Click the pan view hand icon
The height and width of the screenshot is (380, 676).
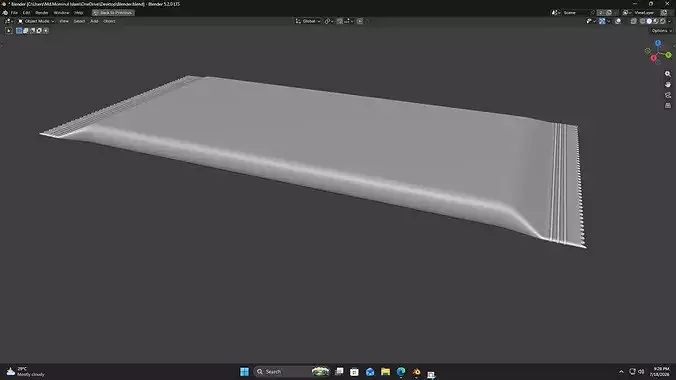pos(668,85)
